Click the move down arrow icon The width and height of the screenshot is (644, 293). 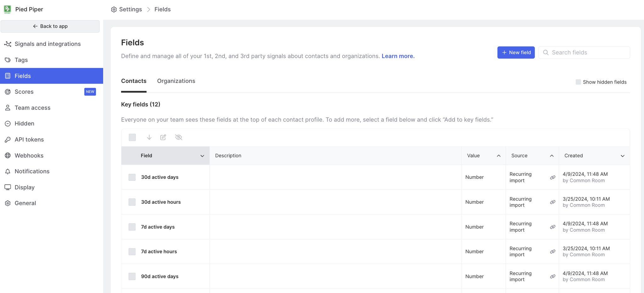149,137
